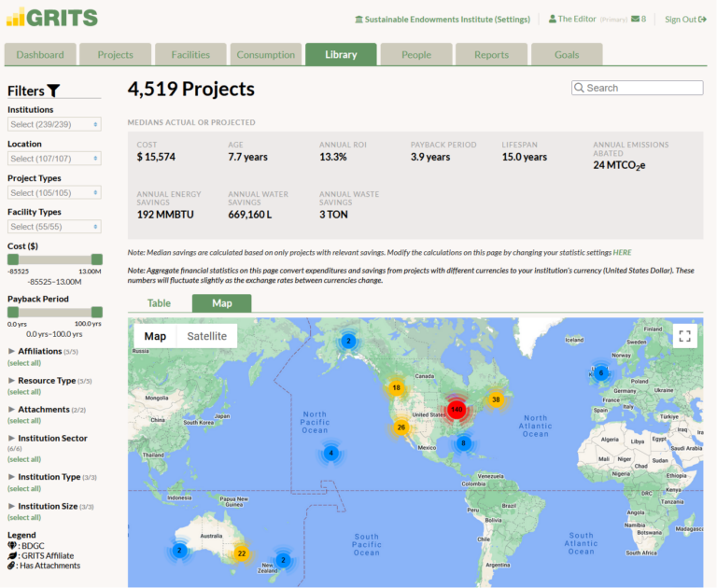Image resolution: width=717 pixels, height=588 pixels.
Task: Open the envelope messages icon
Action: click(x=636, y=19)
